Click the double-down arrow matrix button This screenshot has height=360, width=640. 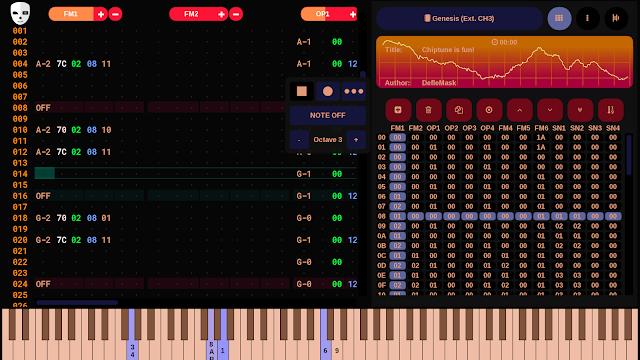coord(580,110)
